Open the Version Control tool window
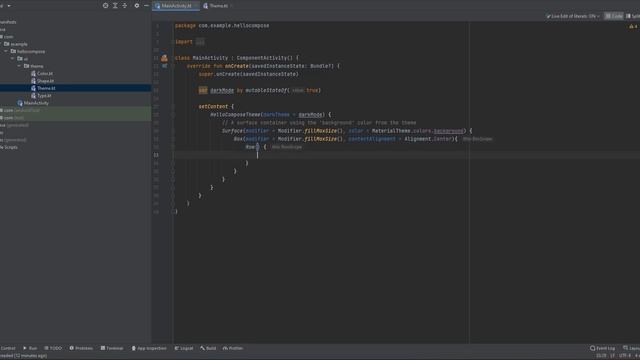This screenshot has width=640, height=360. [8, 348]
